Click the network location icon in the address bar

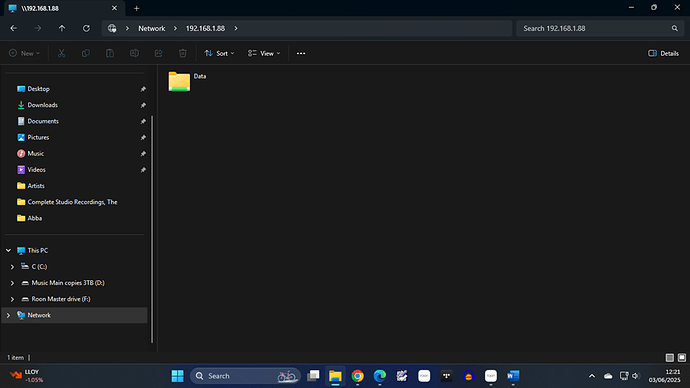coord(112,28)
